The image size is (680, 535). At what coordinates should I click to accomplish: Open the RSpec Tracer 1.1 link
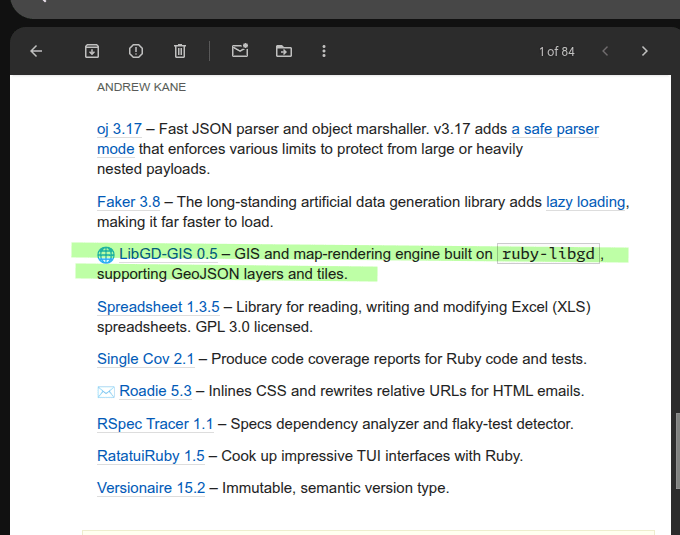pyautogui.click(x=155, y=424)
